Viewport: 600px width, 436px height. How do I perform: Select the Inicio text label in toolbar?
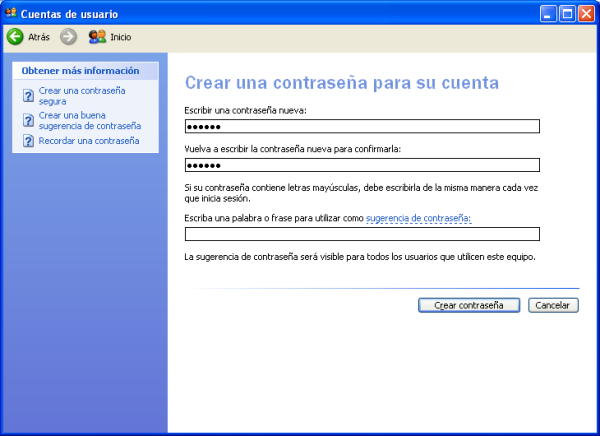coord(120,37)
